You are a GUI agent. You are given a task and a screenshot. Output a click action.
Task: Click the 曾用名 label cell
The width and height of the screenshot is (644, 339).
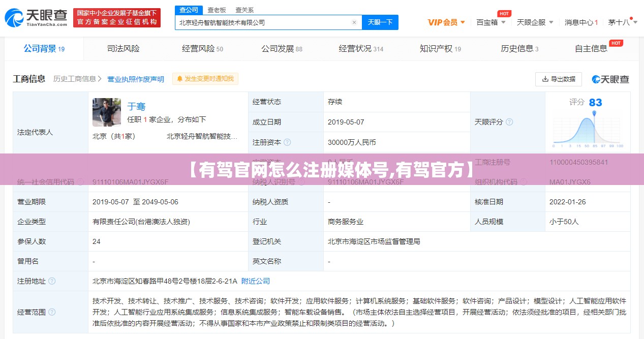[50, 261]
